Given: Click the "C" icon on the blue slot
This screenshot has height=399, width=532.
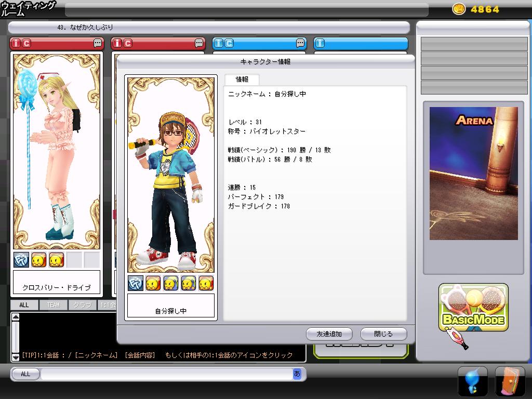Looking at the screenshot, I should click(229, 44).
